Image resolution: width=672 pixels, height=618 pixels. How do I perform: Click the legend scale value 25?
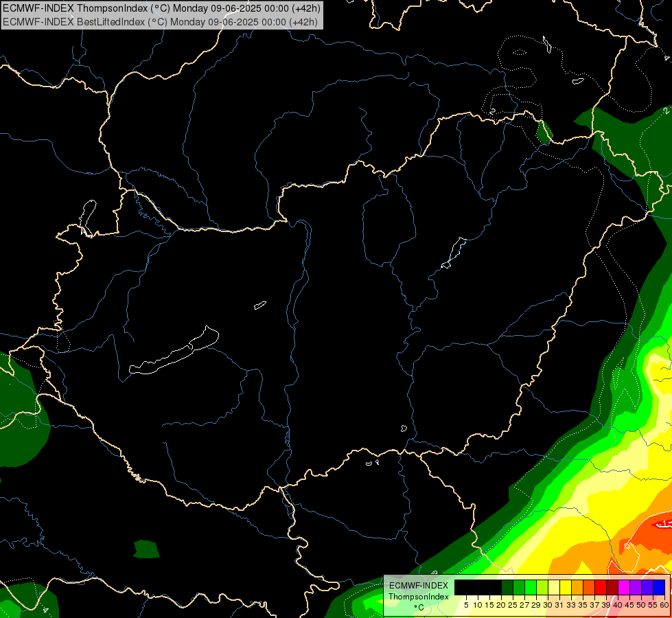513,605
